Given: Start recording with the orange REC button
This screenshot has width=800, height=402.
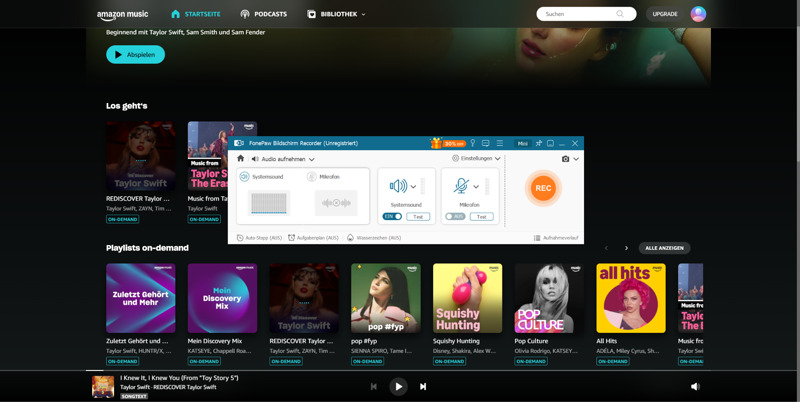Looking at the screenshot, I should [543, 188].
